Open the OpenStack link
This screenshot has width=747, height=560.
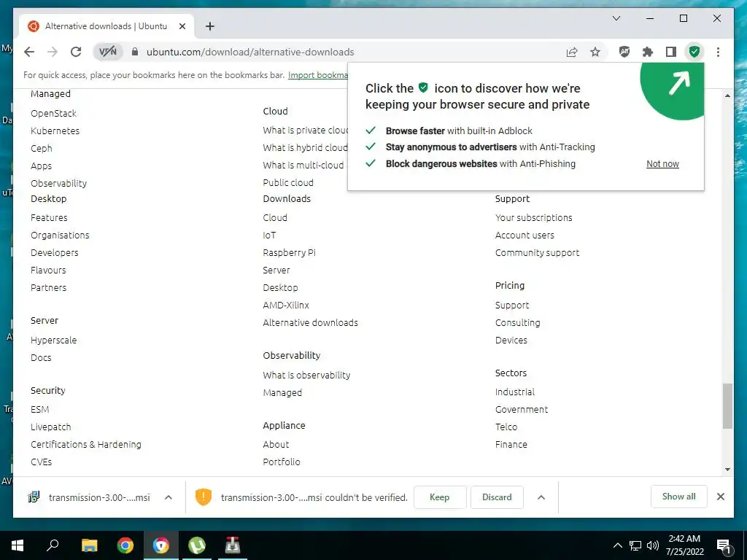click(x=53, y=113)
